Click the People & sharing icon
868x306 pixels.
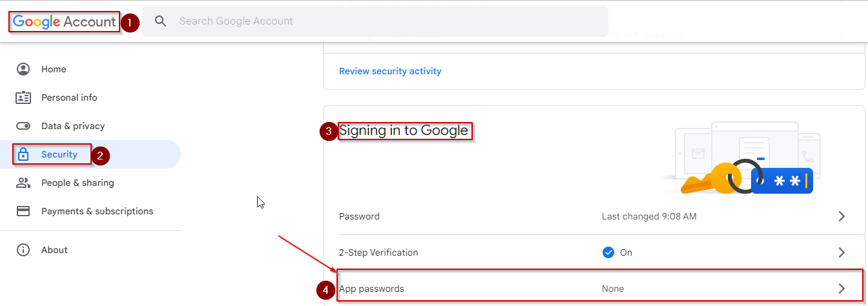23,183
